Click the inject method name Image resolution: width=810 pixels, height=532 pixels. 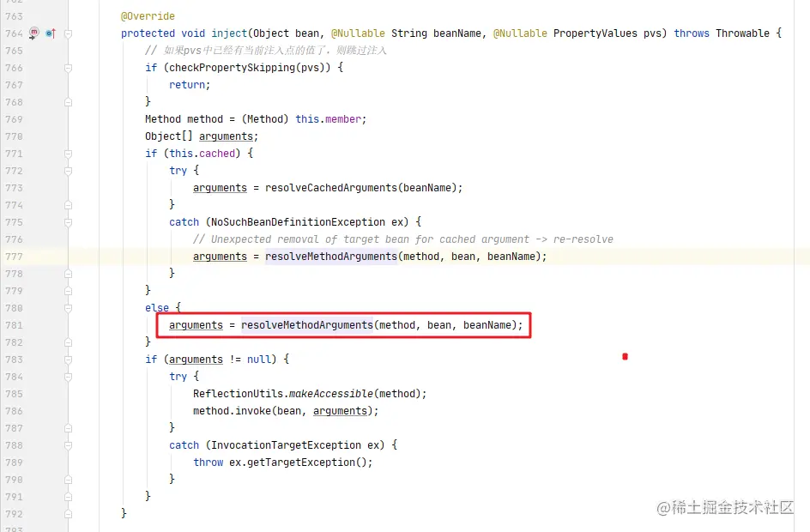point(229,33)
